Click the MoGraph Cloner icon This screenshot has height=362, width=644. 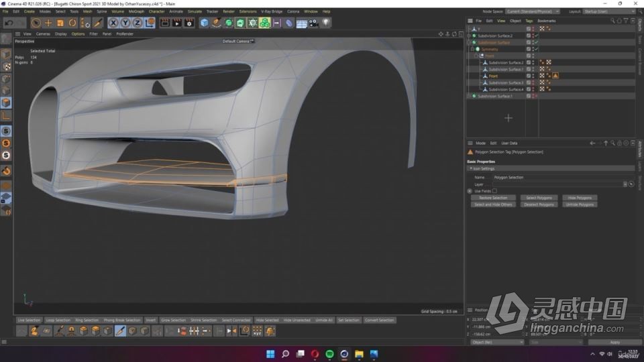pyautogui.click(x=264, y=23)
